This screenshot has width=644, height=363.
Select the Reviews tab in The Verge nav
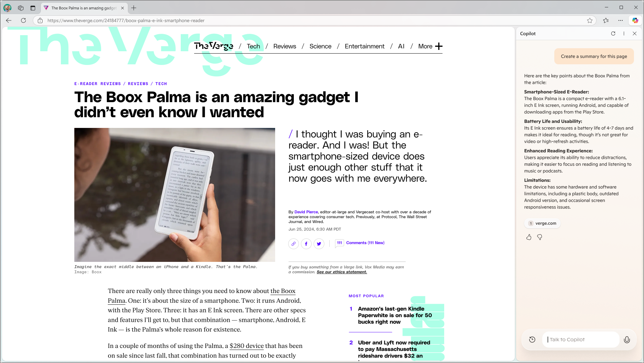(285, 46)
